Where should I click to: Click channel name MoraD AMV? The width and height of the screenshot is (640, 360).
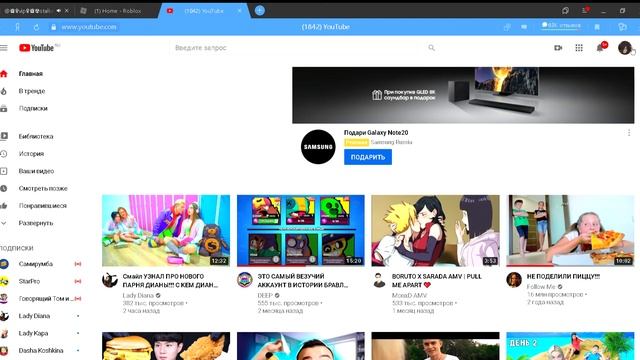[x=409, y=296]
